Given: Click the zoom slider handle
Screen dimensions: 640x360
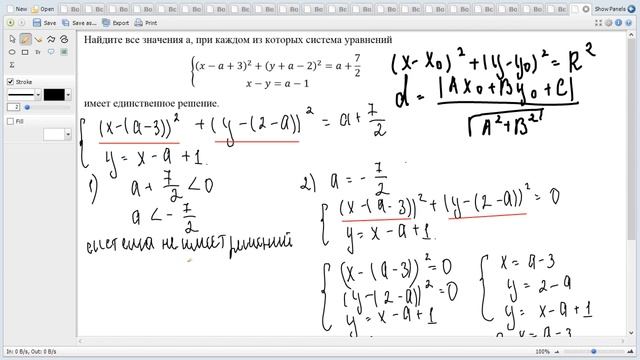Looking at the screenshot, I should (x=594, y=351).
